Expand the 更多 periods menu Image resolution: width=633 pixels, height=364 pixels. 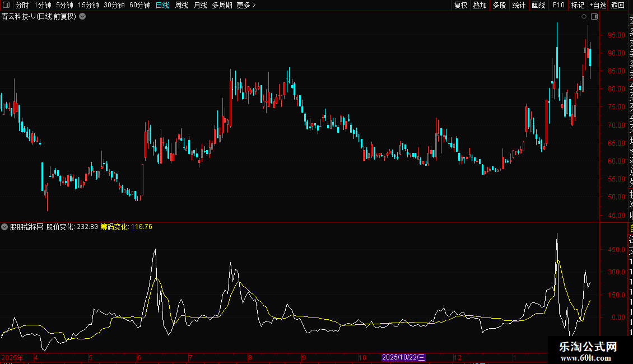pos(246,5)
